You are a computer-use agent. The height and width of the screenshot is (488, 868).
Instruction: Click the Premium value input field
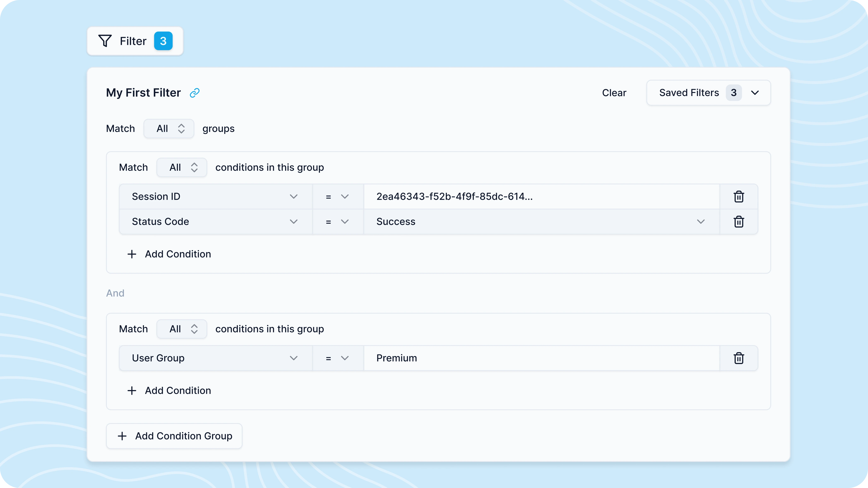[539, 358]
